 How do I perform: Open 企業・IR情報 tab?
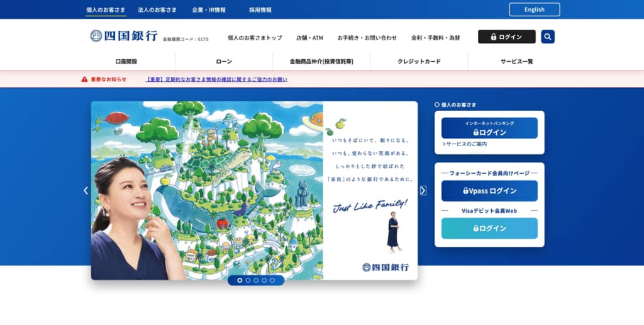pos(209,9)
